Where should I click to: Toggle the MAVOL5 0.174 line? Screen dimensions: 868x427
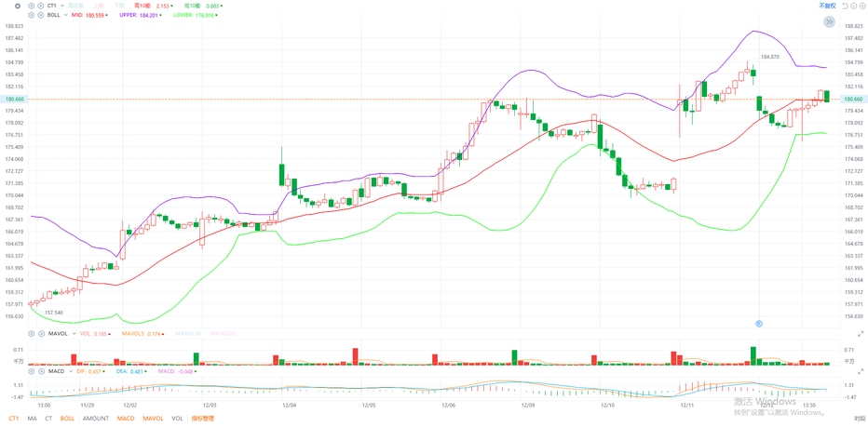click(x=142, y=334)
